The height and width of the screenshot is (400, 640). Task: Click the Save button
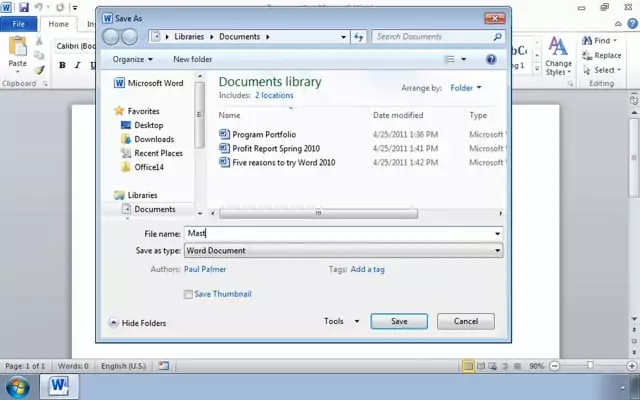(399, 321)
